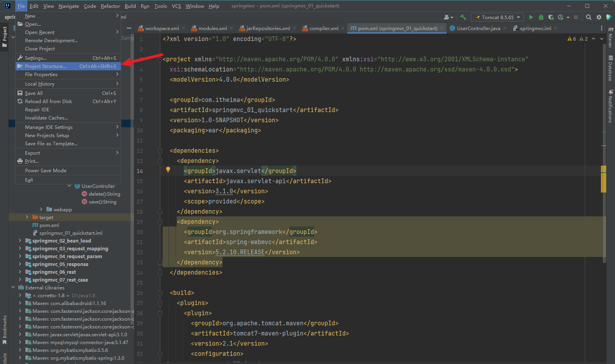The width and height of the screenshot is (615, 364).
Task: Toggle the Project tool window stripe
Action: (x=4, y=37)
